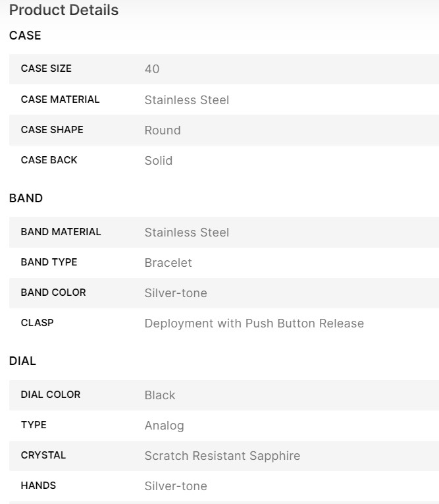Select the DIAL COLOR label

coord(51,395)
